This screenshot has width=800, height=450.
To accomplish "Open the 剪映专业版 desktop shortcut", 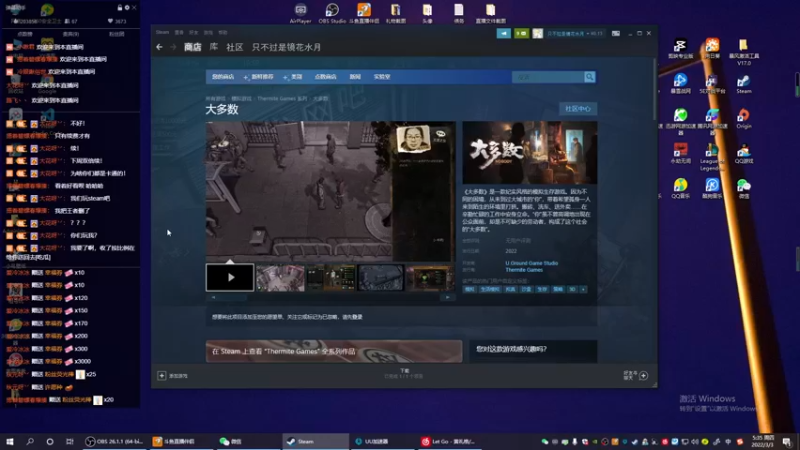I will [x=680, y=49].
